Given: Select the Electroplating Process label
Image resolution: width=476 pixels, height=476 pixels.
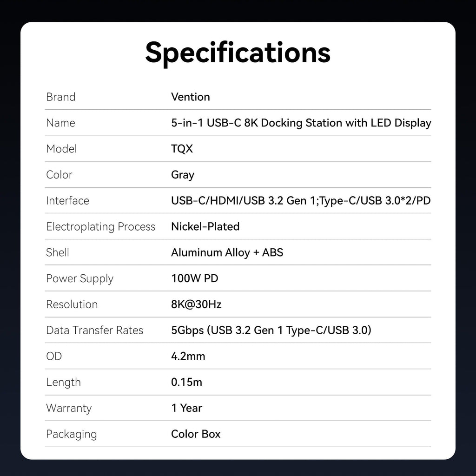Looking at the screenshot, I should pos(101,227).
